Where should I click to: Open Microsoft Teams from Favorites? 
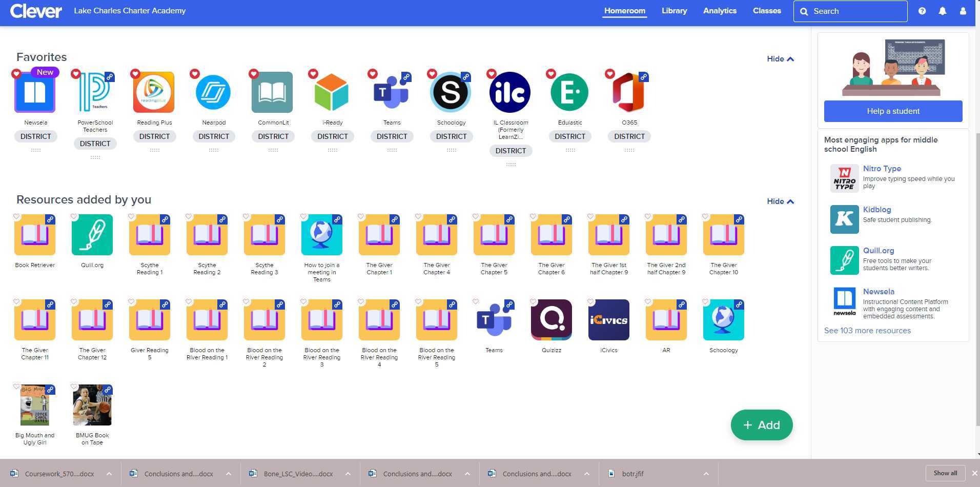tap(392, 93)
